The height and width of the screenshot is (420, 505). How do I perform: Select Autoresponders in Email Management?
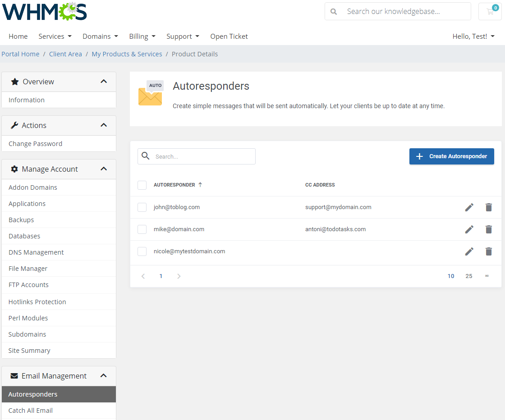[59, 394]
